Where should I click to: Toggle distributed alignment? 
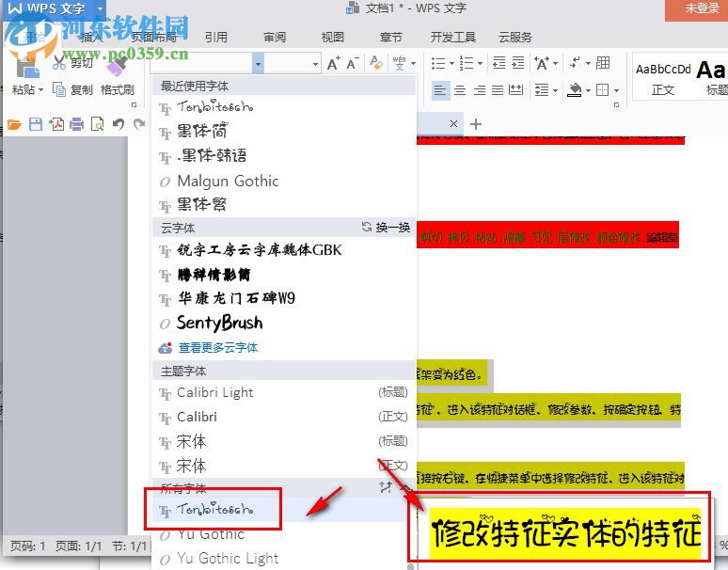pyautogui.click(x=515, y=89)
